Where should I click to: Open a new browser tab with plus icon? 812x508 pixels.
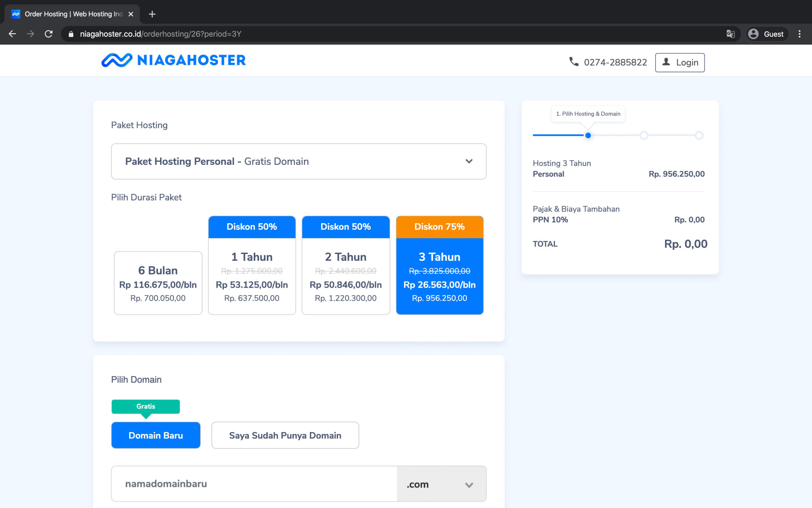152,14
